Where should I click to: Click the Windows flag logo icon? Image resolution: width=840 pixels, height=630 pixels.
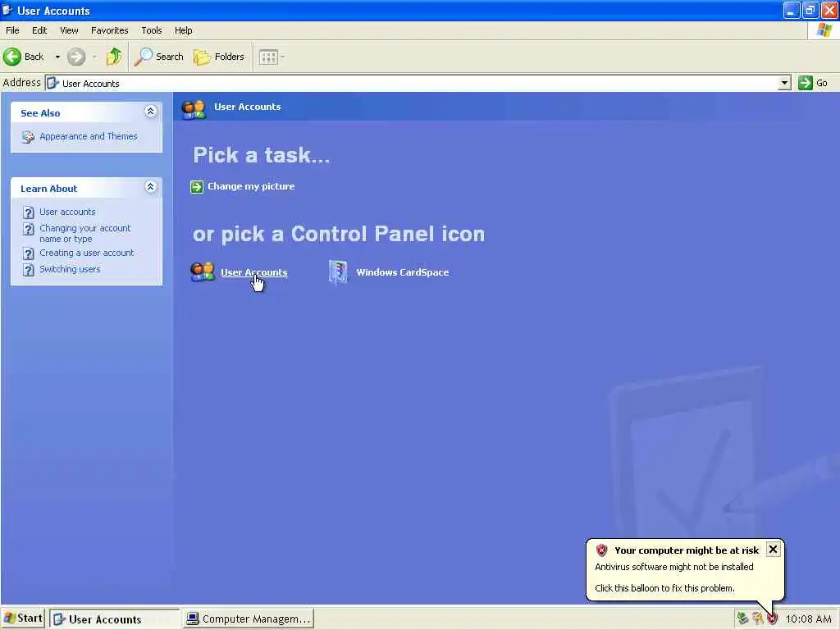click(824, 30)
